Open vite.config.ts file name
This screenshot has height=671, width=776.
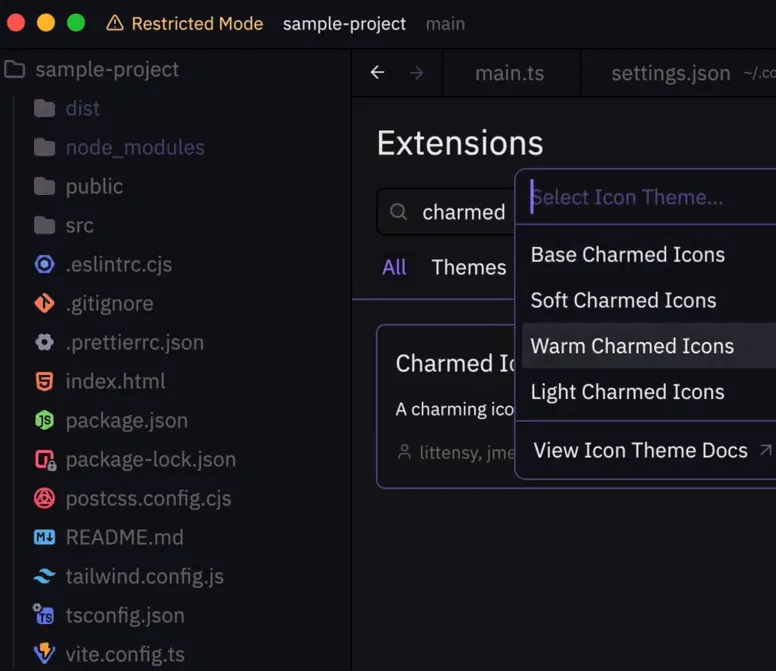point(125,655)
